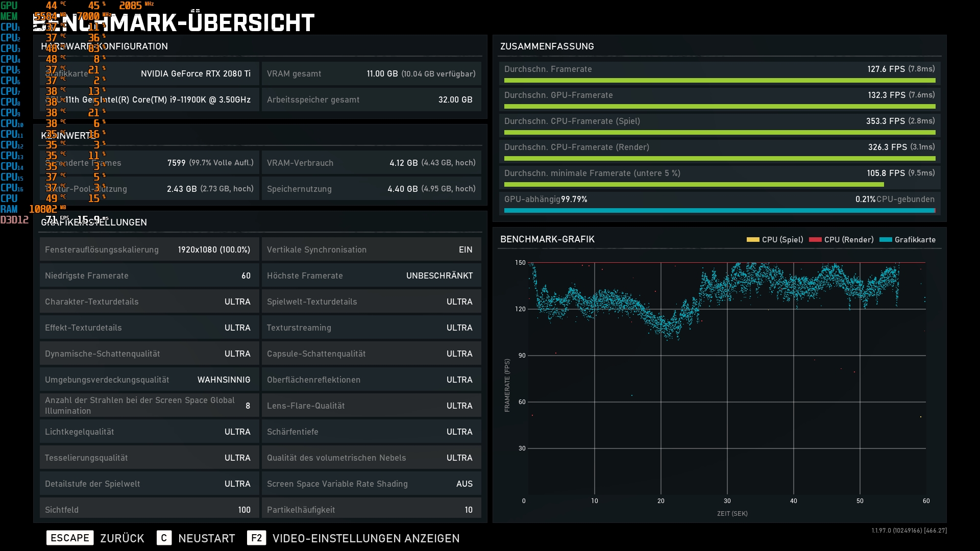
Task: Click the Zusammenfassung section header
Action: 547,46
